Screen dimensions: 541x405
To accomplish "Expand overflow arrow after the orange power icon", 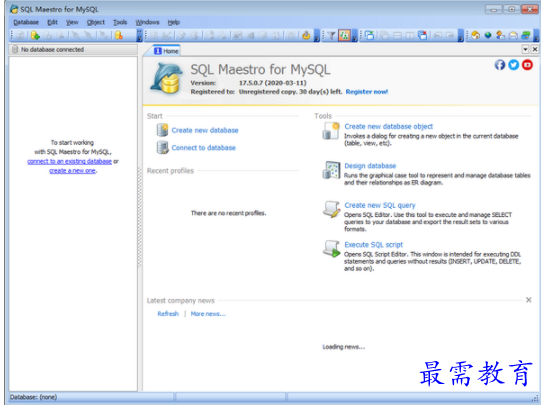I will pyautogui.click(x=317, y=35).
